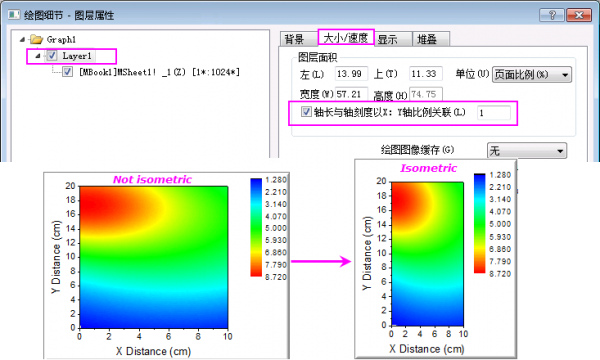Close the 绘图细节 dialog
Screen dimensions: 600x360
pos(579,15)
